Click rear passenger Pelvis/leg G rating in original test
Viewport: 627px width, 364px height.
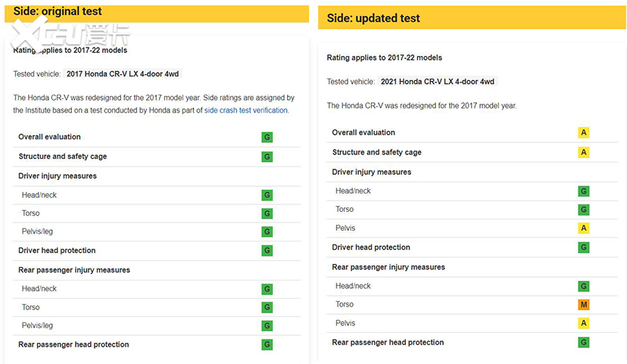(x=267, y=325)
